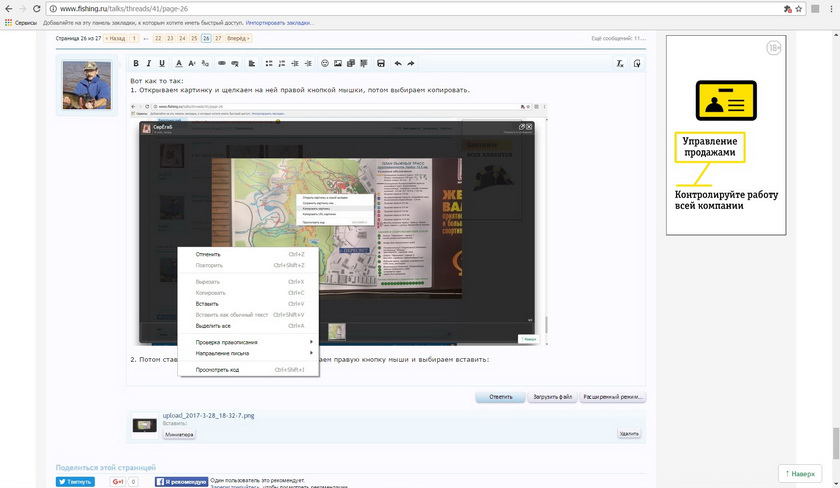Undo the last edit via toolbar arrow

(x=398, y=63)
